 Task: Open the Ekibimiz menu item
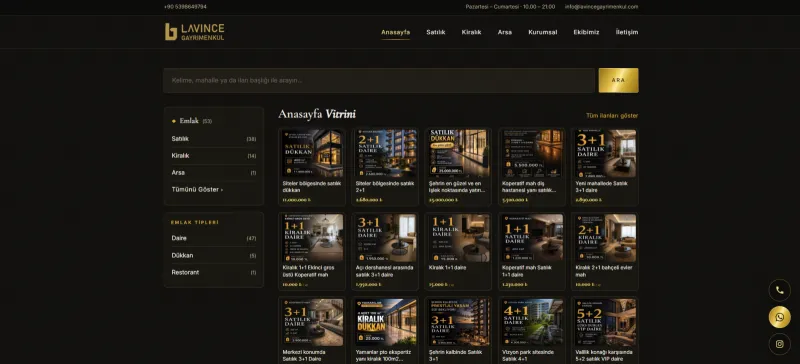[586, 32]
